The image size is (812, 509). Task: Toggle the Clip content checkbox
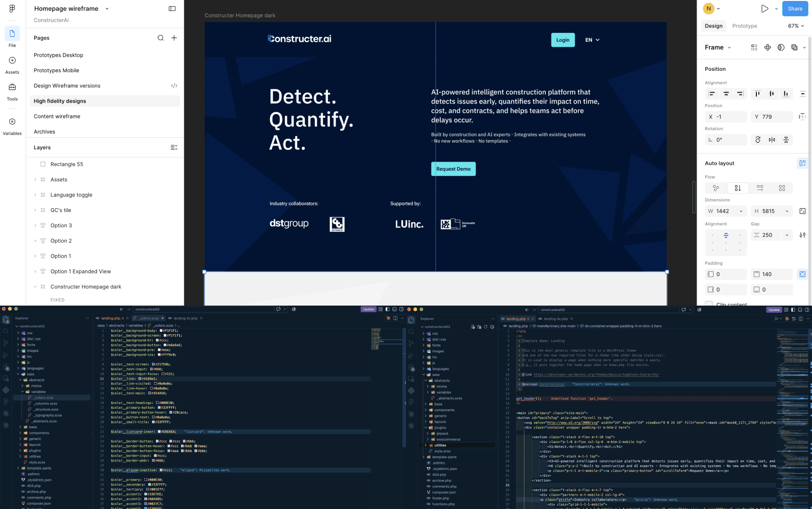[709, 304]
